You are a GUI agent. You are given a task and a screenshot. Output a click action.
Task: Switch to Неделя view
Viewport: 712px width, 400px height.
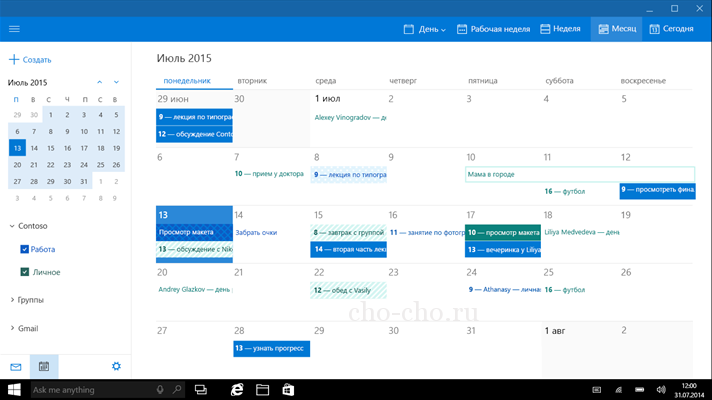tap(560, 29)
